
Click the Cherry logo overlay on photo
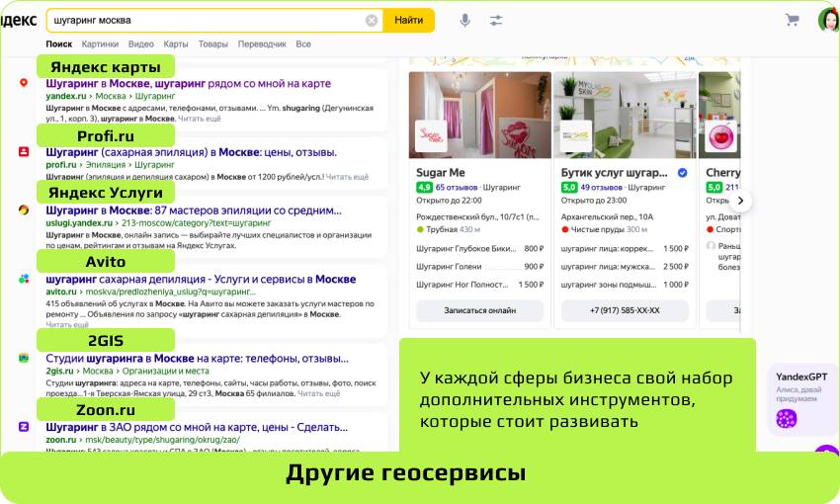coord(721,136)
